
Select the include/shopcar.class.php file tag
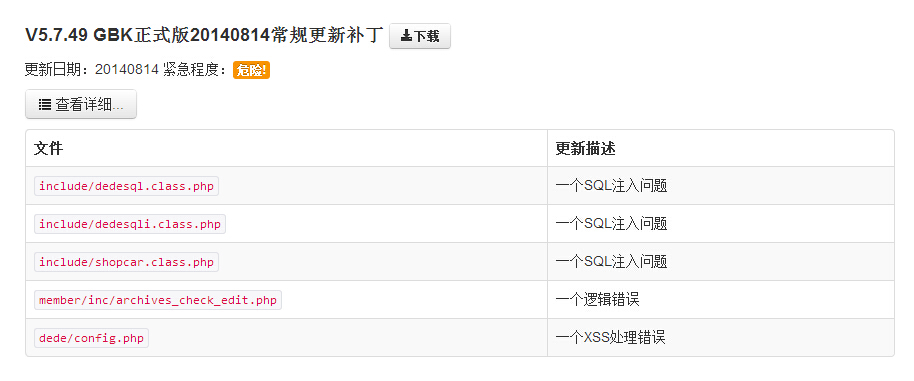click(126, 262)
